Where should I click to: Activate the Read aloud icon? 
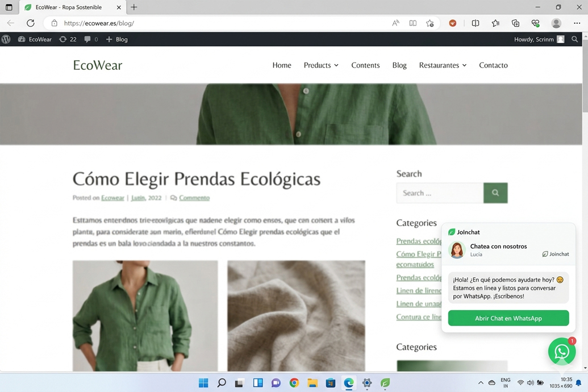pyautogui.click(x=395, y=23)
